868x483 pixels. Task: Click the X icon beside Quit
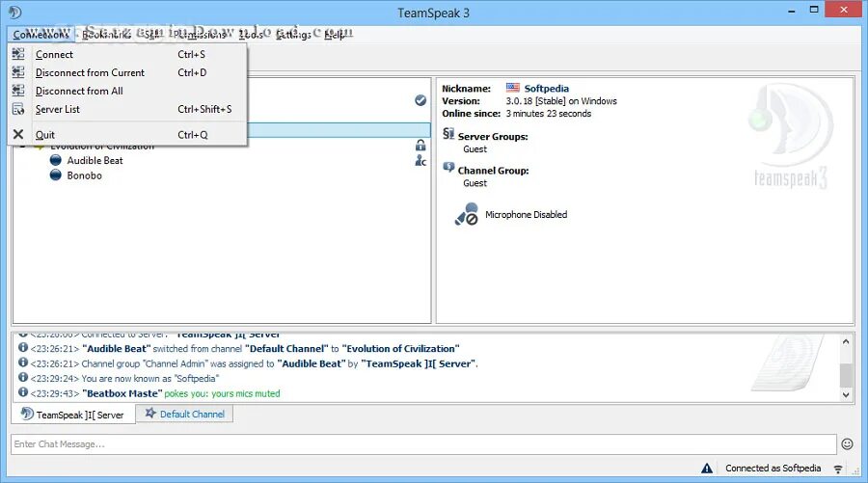click(x=18, y=134)
